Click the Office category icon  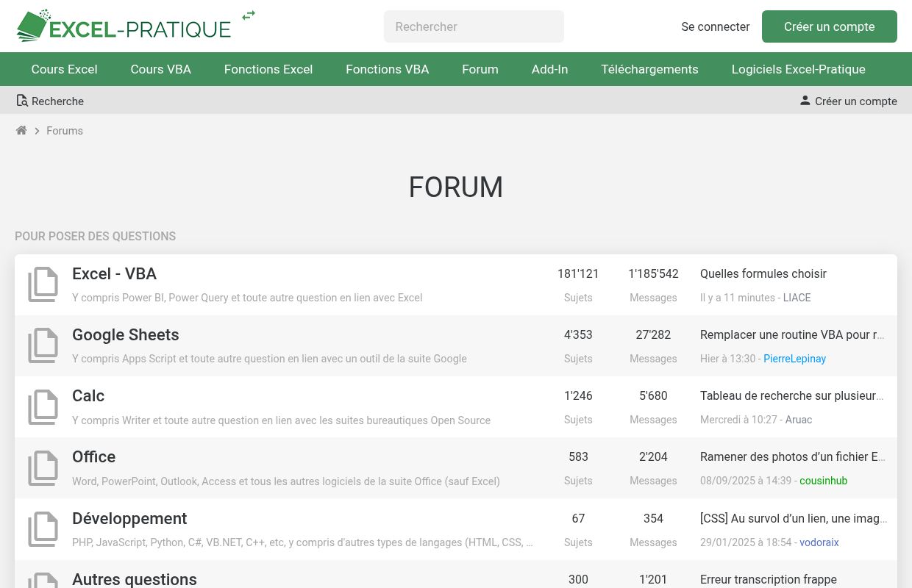(x=43, y=468)
